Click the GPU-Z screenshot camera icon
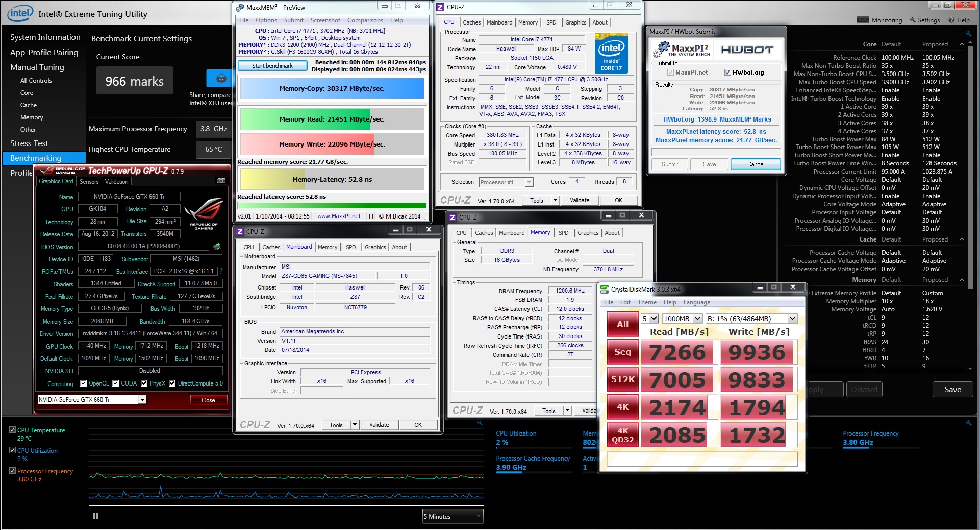The width and height of the screenshot is (980, 530). (221, 181)
